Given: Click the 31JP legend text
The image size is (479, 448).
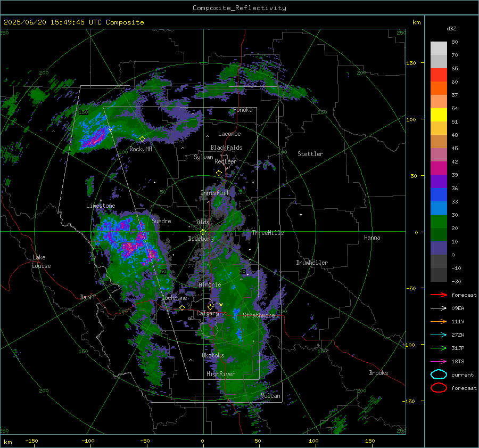Looking at the screenshot, I should [458, 348].
